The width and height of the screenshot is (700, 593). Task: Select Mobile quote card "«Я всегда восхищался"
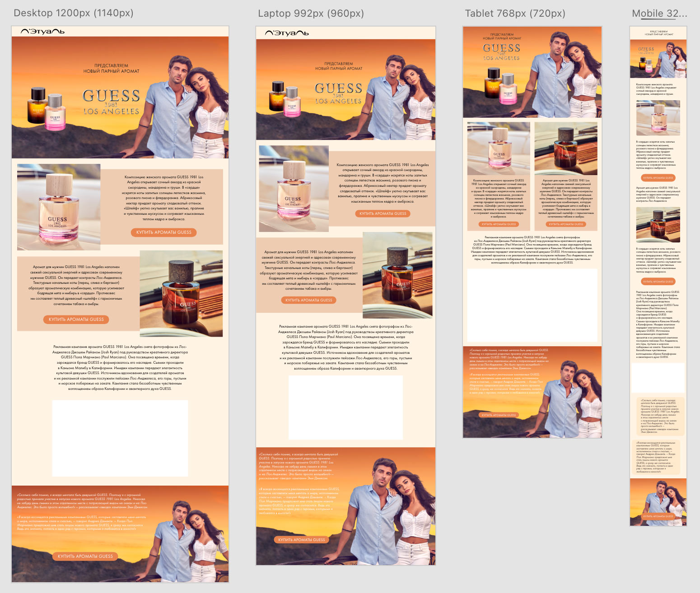tap(656, 457)
